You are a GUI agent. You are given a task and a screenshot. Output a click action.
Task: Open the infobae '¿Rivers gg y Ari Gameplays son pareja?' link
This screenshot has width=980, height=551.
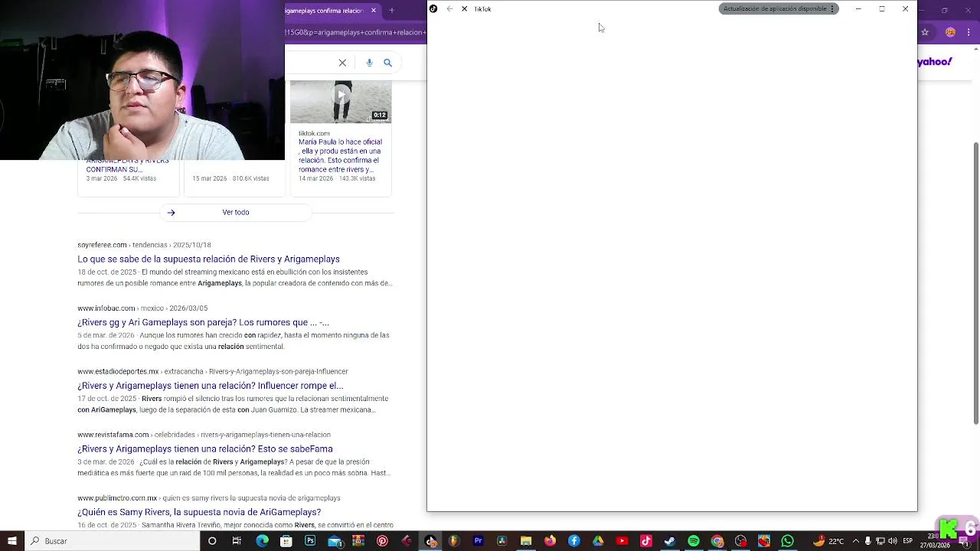click(x=203, y=323)
